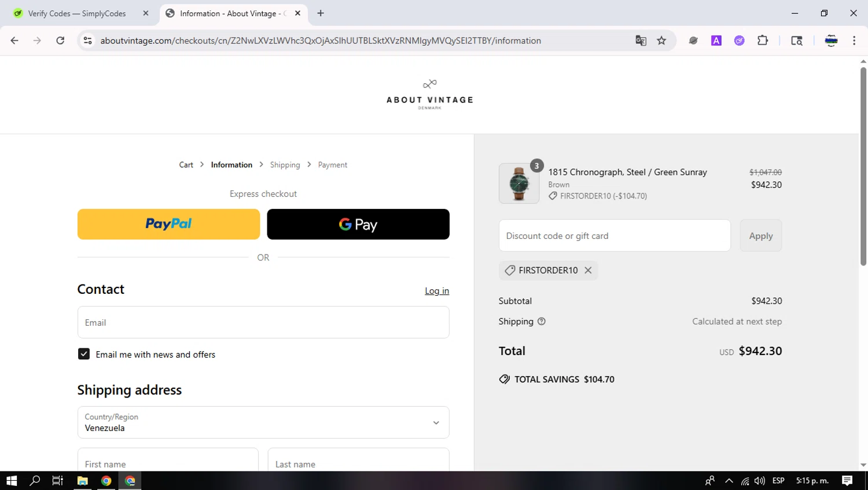This screenshot has height=490, width=868.
Task: Click the Payment breadcrumb step
Action: [332, 165]
